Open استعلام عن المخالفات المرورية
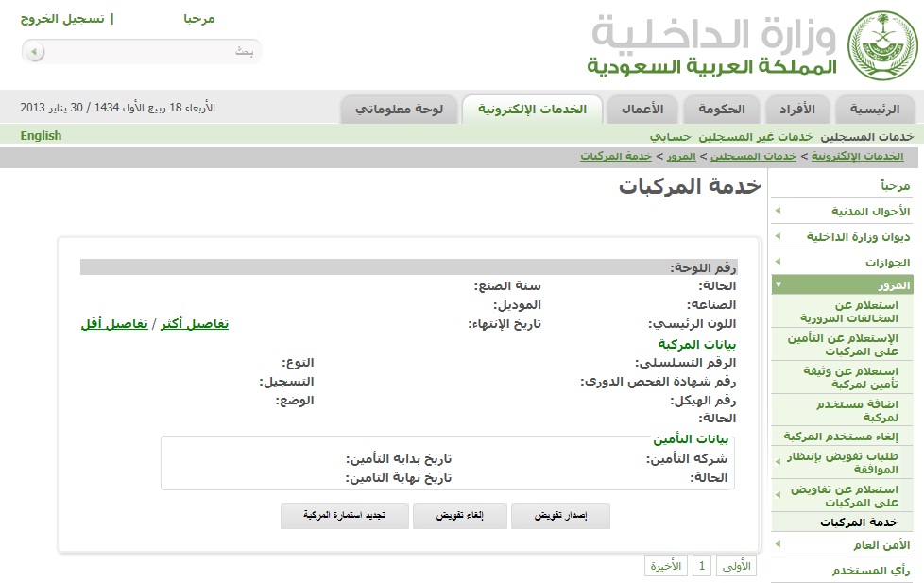Image resolution: width=924 pixels, height=583 pixels. click(x=849, y=312)
